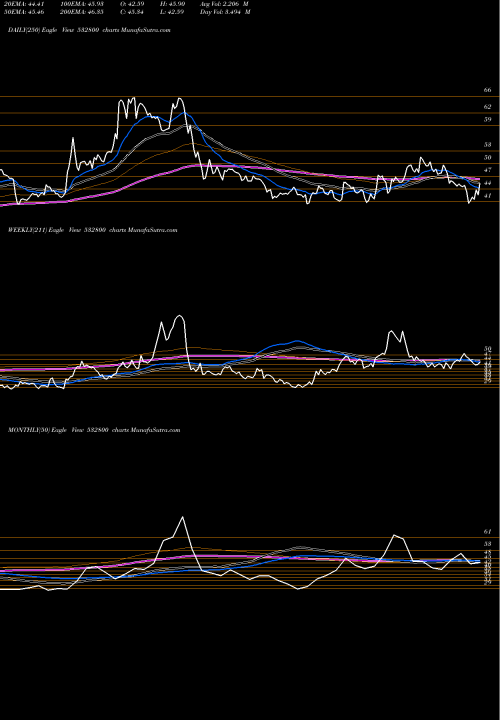The image size is (500, 720).
Task: Click the Day Vol figure
Action: (225, 12)
